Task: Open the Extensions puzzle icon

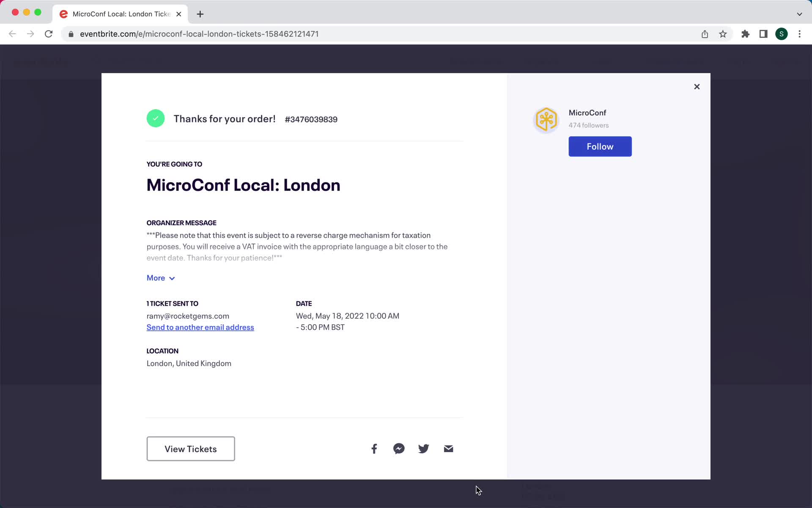Action: pos(746,34)
